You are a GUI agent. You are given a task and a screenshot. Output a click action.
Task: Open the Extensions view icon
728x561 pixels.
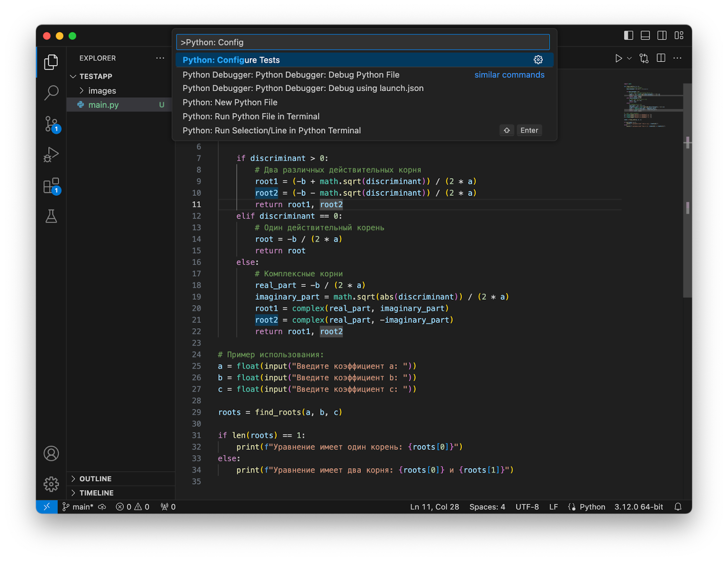pos(51,186)
